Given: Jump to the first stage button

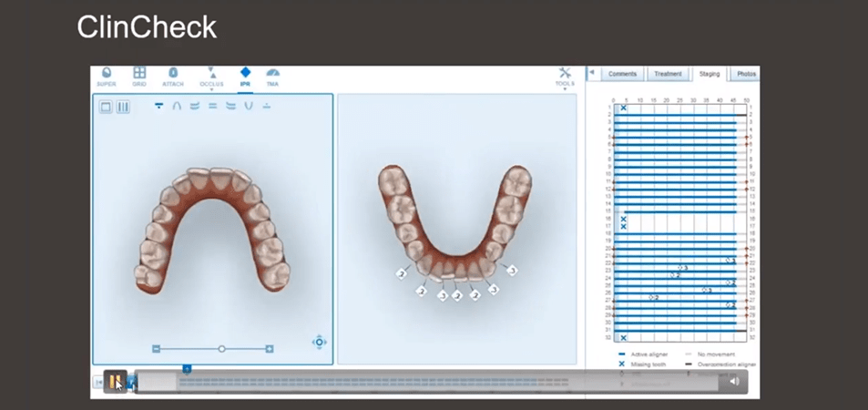Looking at the screenshot, I should point(98,382).
